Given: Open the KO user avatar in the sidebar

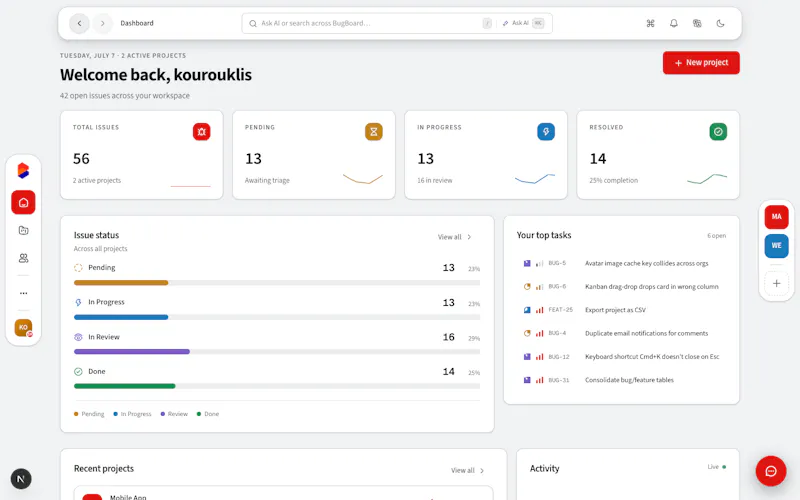Looking at the screenshot, I should tap(23, 328).
